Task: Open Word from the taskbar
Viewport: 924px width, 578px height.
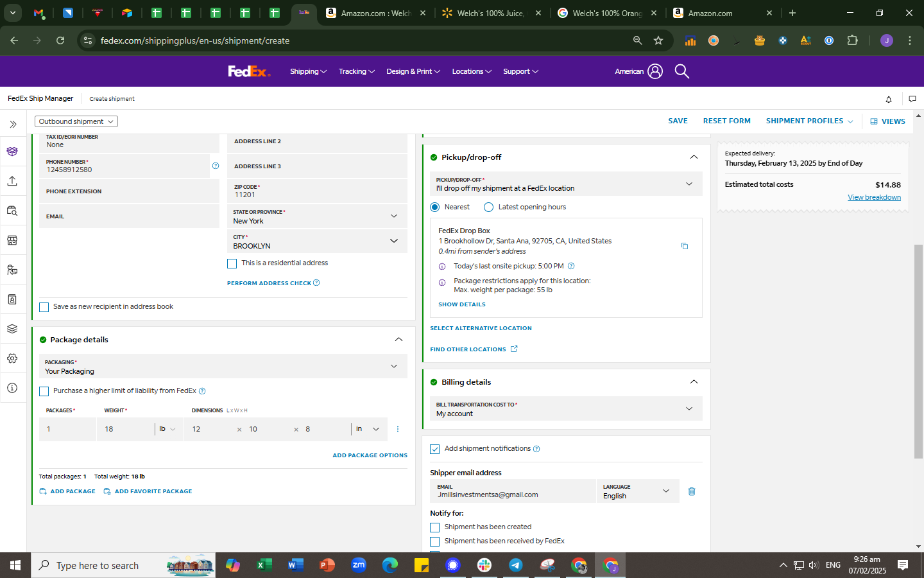Action: [295, 565]
